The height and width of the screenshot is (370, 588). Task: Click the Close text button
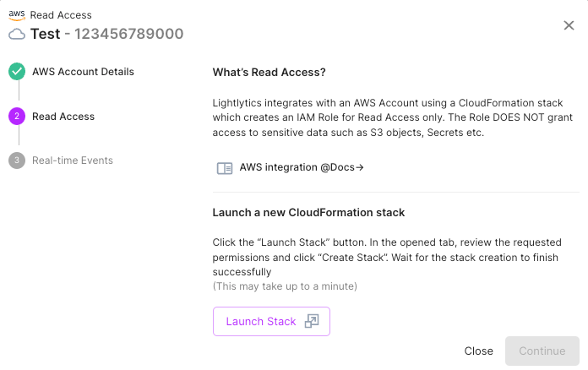point(478,351)
